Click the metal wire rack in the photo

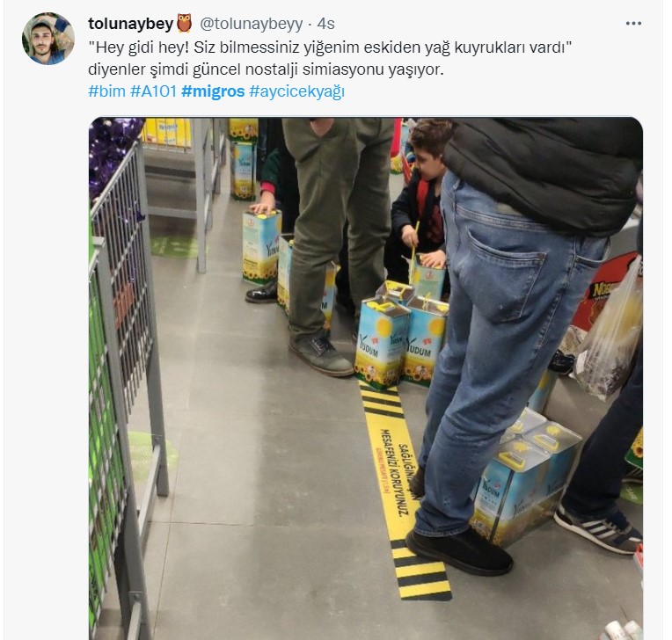click(x=124, y=386)
